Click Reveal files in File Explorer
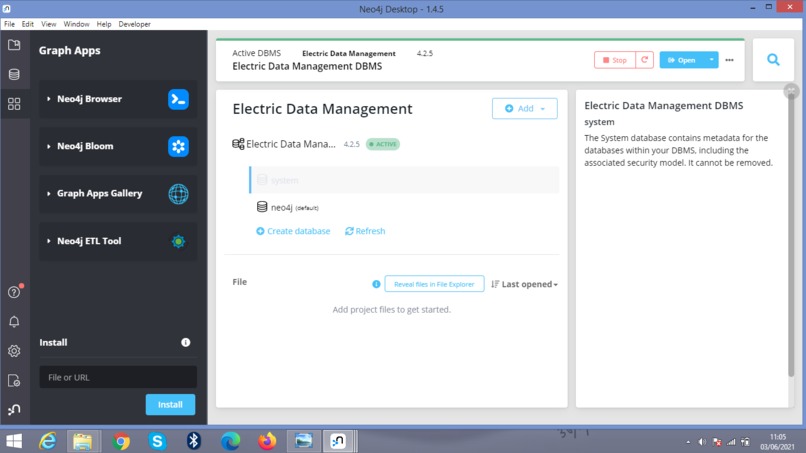This screenshot has height=453, width=806. (x=434, y=284)
